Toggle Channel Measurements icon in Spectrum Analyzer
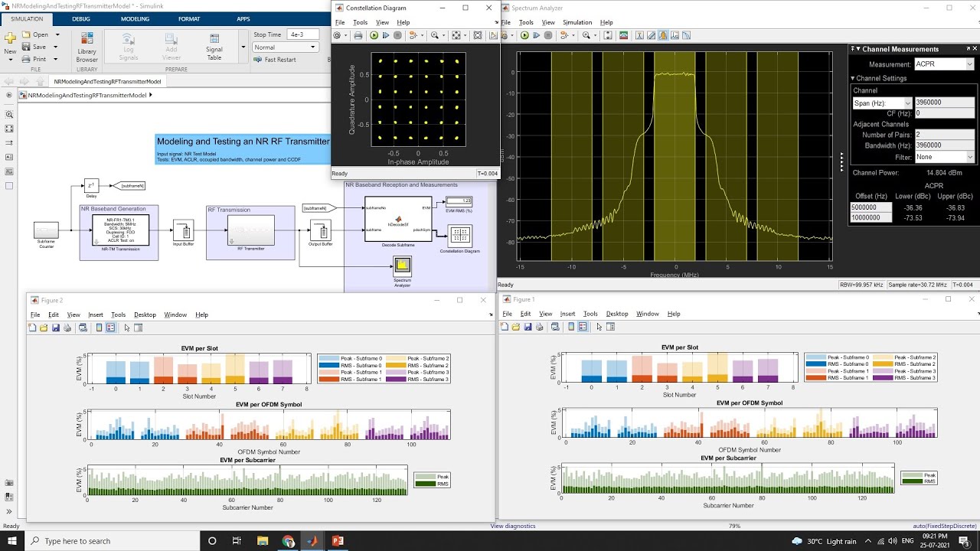 [x=663, y=35]
